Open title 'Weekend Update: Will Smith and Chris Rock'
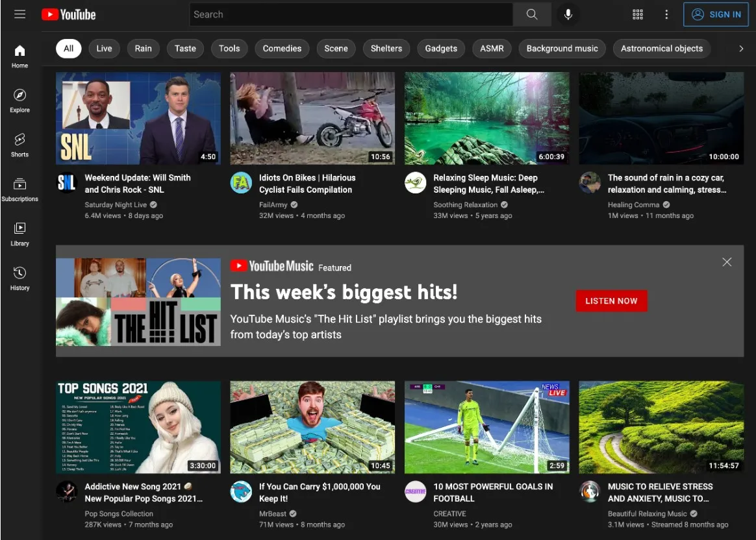Image resolution: width=756 pixels, height=540 pixels. pos(138,184)
